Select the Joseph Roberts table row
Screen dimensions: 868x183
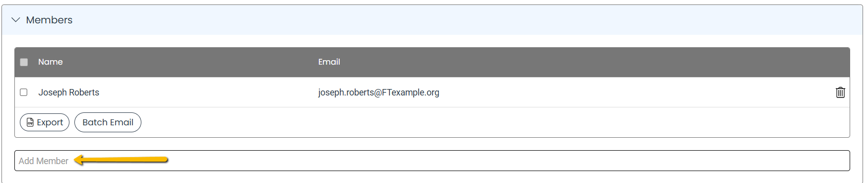click(432, 92)
